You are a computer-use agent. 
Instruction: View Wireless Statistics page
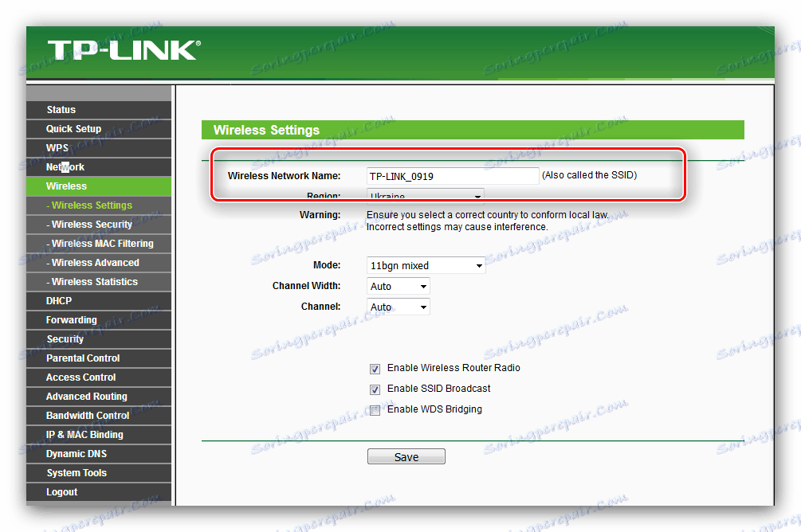(99, 282)
